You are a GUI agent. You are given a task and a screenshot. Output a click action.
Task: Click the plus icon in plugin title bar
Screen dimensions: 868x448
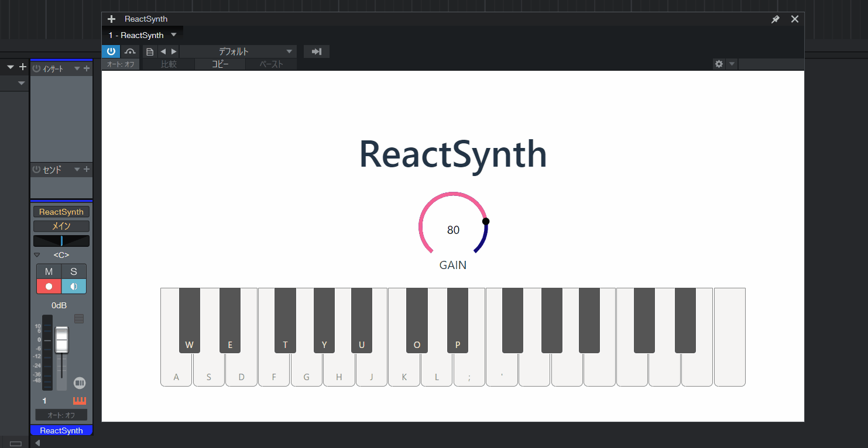pyautogui.click(x=112, y=19)
